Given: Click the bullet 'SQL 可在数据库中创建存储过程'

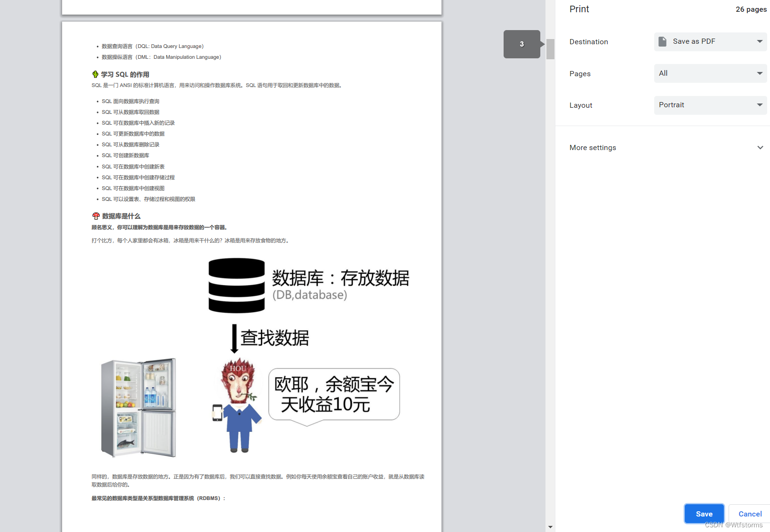Looking at the screenshot, I should [138, 177].
